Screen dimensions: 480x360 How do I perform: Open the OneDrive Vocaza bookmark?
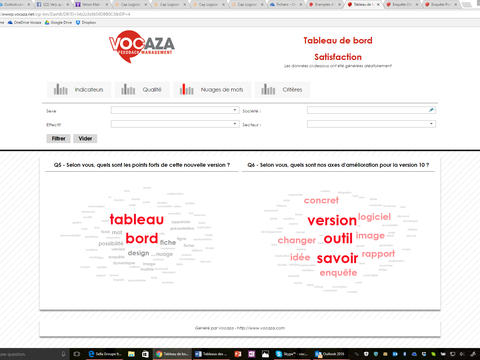[25, 22]
